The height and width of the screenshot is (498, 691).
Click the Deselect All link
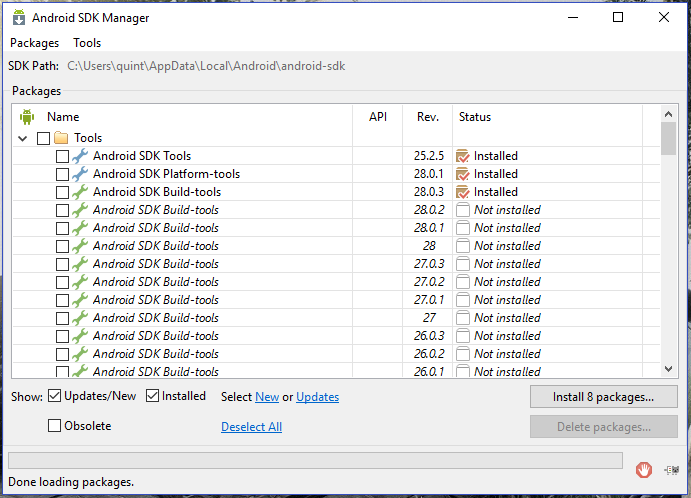251,427
